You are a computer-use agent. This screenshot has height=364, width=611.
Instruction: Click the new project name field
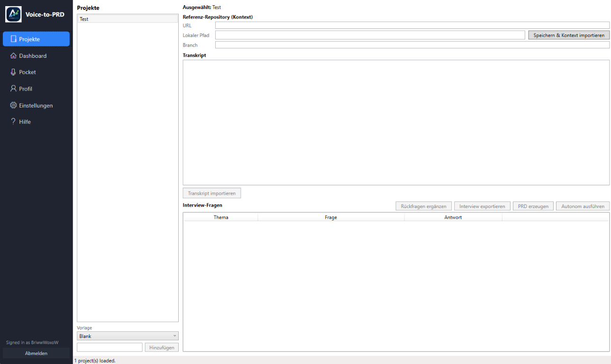(109, 347)
